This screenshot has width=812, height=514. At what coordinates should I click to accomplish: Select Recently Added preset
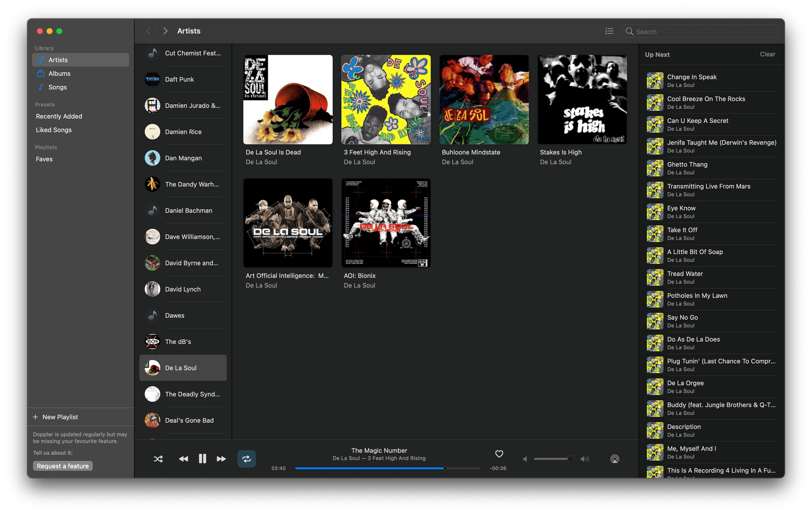click(59, 116)
